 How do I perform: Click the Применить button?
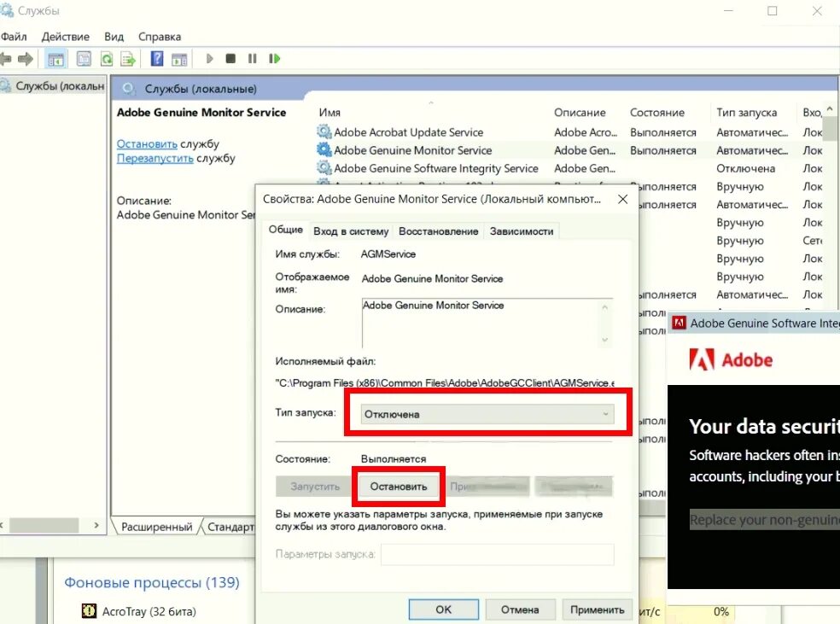coord(598,609)
